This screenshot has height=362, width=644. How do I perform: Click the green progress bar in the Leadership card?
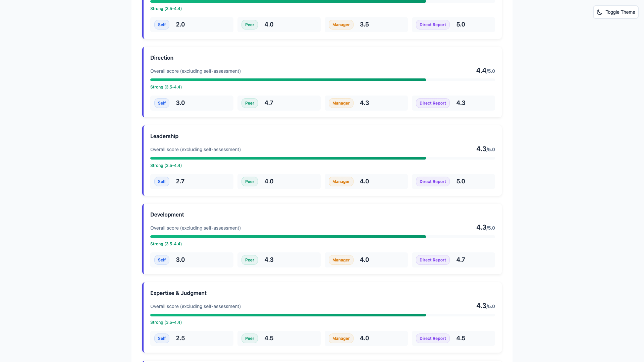[x=288, y=158]
